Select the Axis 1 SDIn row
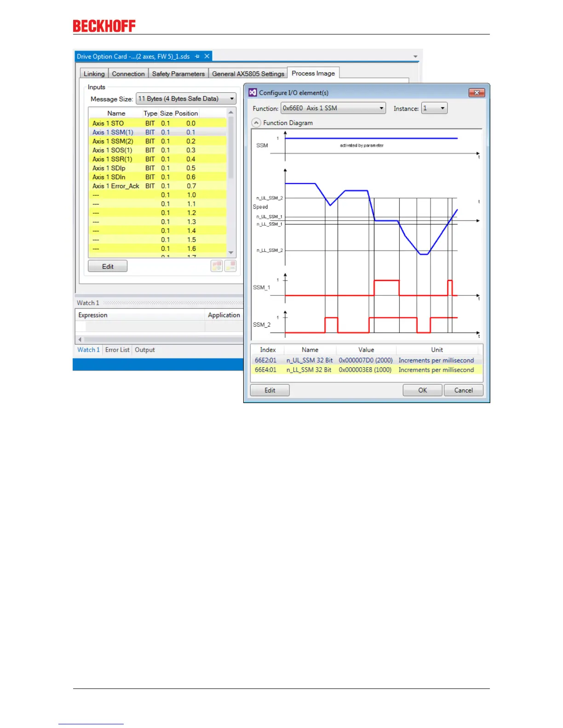563x728 pixels. [157, 177]
